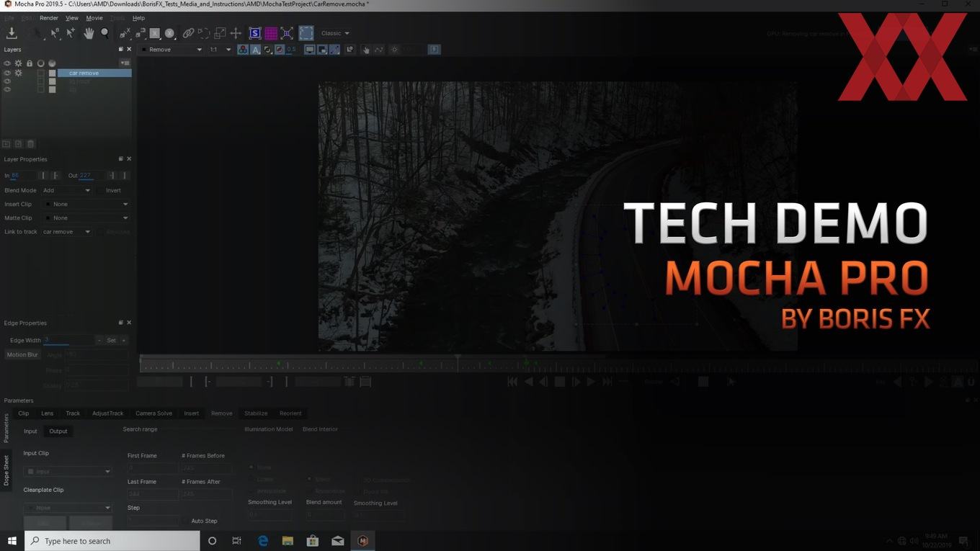980x551 pixels.
Task: Click the Set button for Edge Width
Action: (x=111, y=340)
